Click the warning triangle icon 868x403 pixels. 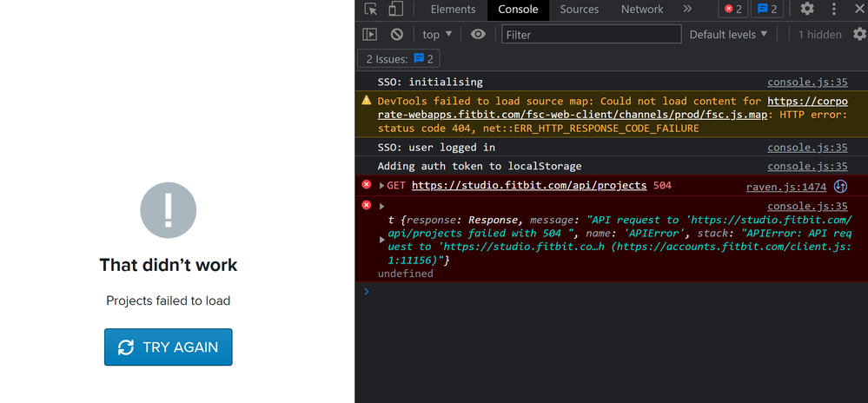click(x=367, y=100)
